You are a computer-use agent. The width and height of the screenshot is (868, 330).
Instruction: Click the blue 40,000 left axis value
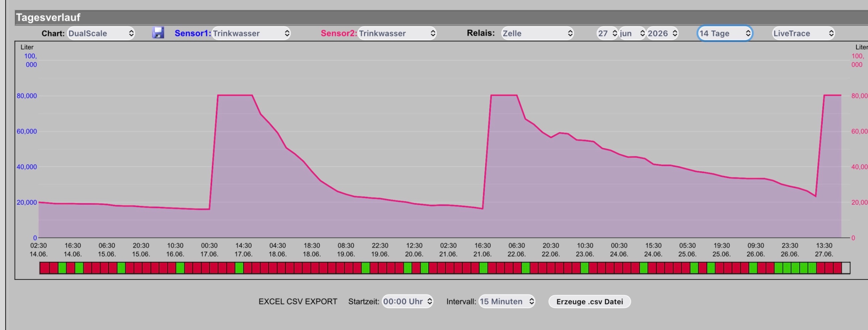(27, 167)
